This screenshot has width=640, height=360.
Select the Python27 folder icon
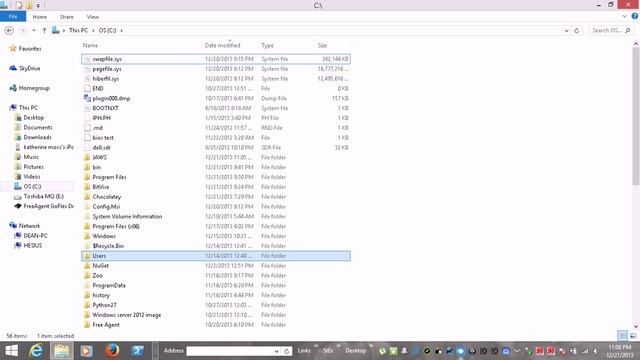pyautogui.click(x=87, y=305)
